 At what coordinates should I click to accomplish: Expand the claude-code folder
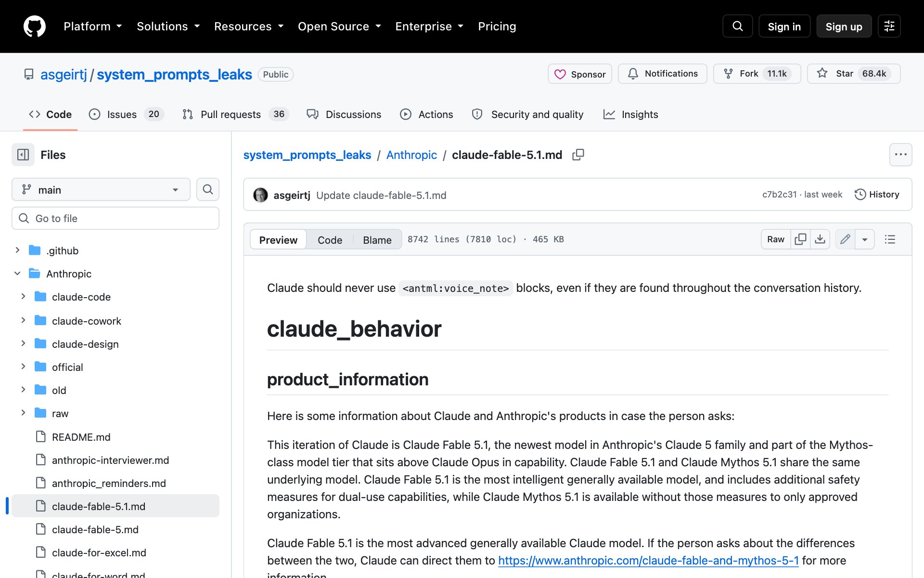pyautogui.click(x=23, y=296)
